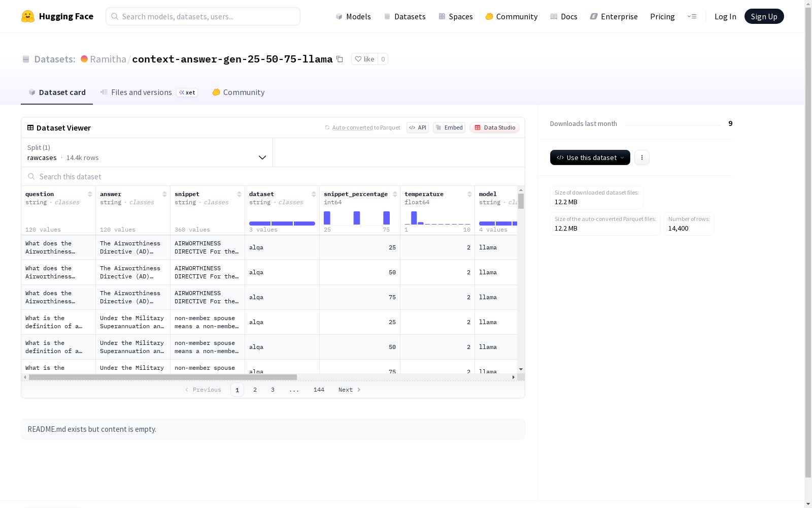Copy dataset name with the copy icon
The width and height of the screenshot is (812, 508).
pyautogui.click(x=340, y=59)
